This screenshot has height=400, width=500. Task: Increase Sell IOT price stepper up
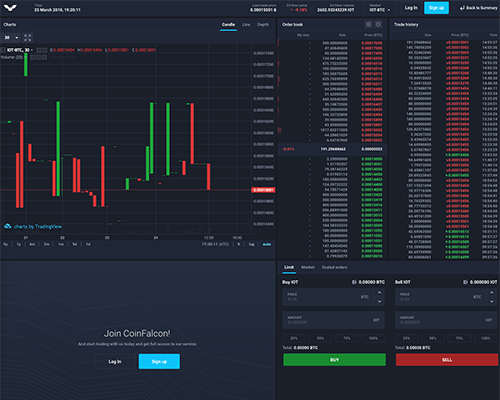(492, 292)
